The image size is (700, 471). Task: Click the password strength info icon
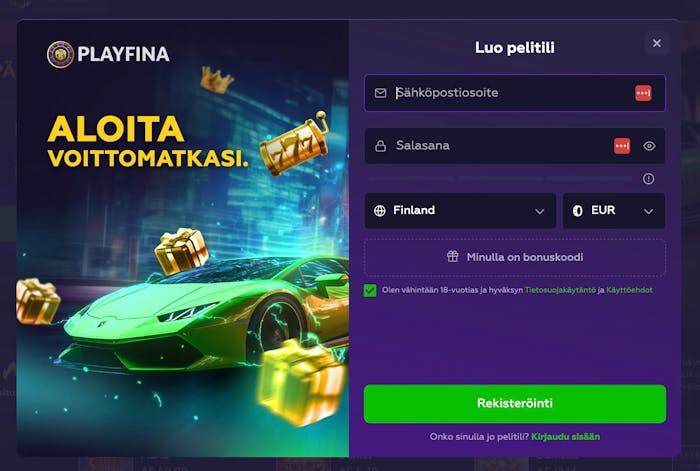pos(648,179)
